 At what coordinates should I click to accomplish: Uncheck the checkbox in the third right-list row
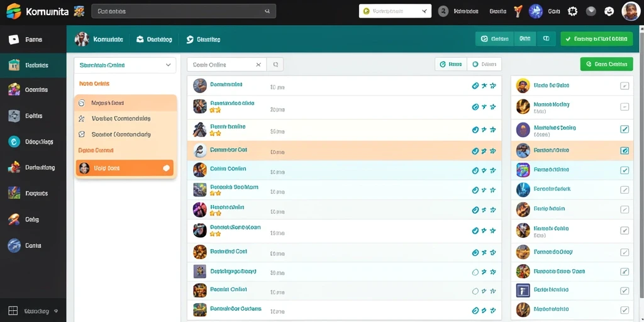click(x=625, y=130)
